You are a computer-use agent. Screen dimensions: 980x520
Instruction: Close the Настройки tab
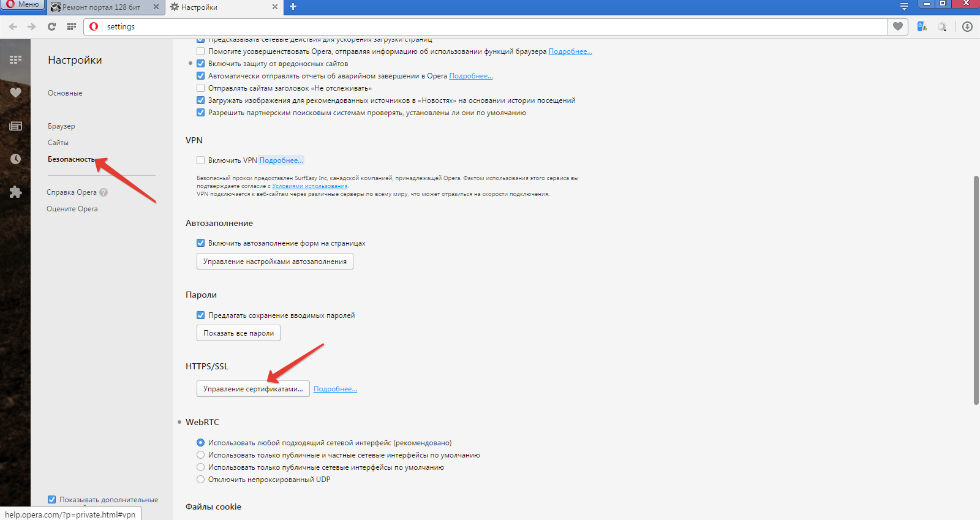point(274,7)
